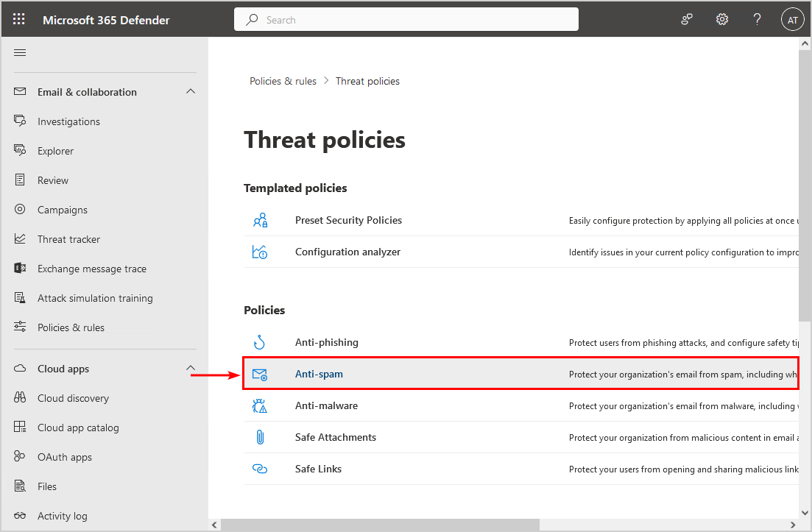
Task: Select the Safe Attachments paperclip icon
Action: [259, 437]
